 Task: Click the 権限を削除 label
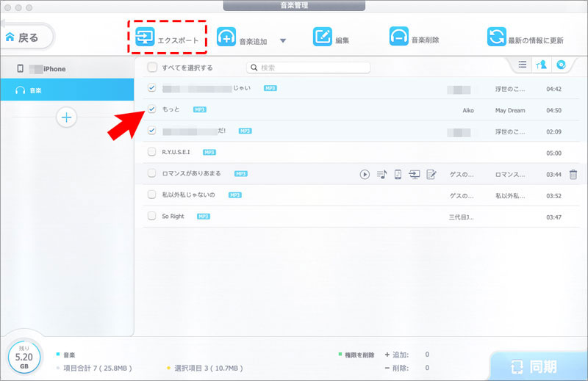click(359, 355)
